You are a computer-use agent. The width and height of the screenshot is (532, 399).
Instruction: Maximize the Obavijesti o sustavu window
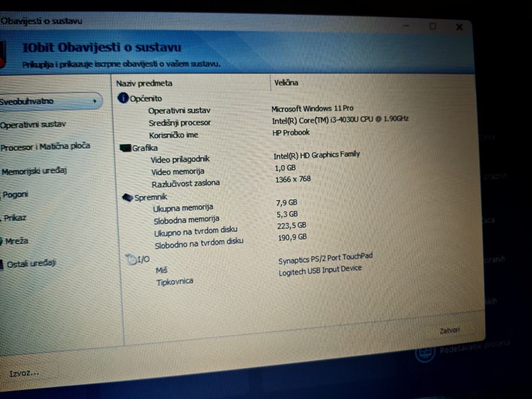[433, 26]
